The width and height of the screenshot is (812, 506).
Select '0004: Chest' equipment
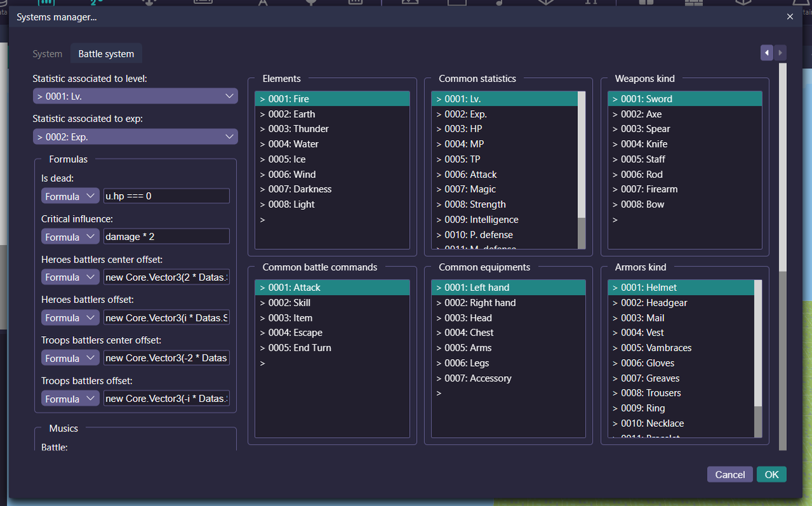pyautogui.click(x=509, y=332)
